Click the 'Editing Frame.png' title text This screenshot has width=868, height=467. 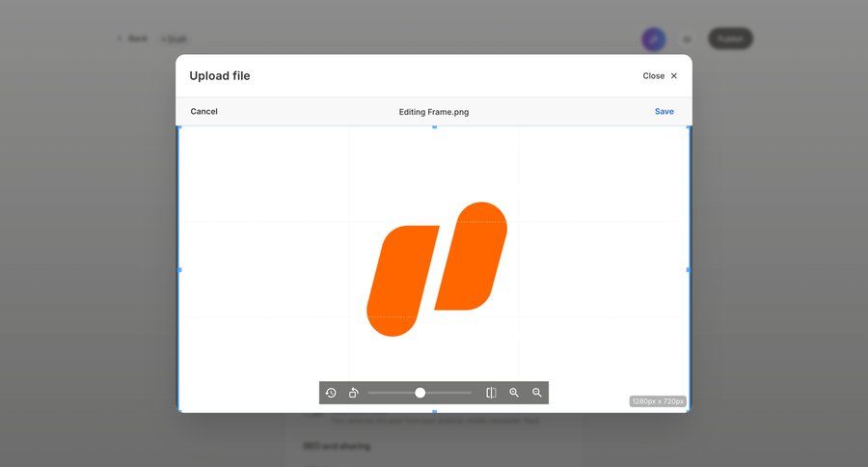(x=434, y=112)
